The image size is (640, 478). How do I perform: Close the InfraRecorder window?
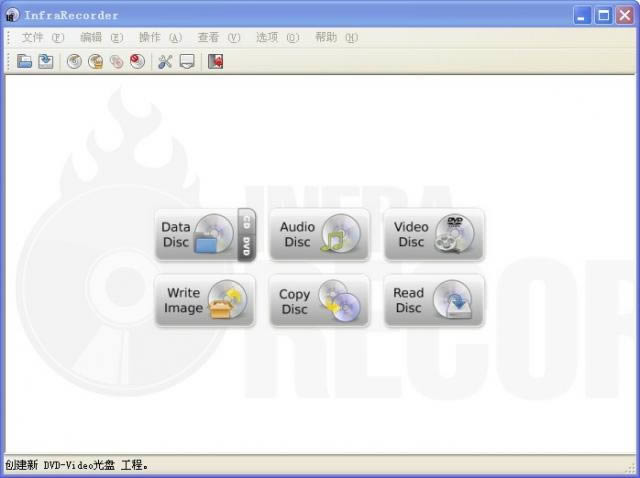pos(624,16)
